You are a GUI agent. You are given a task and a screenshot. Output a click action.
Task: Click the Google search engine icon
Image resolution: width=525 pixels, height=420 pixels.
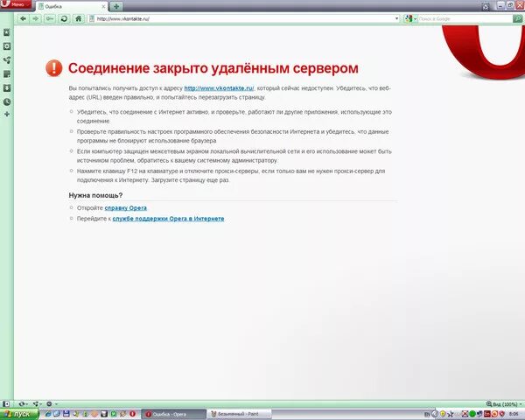pos(408,18)
